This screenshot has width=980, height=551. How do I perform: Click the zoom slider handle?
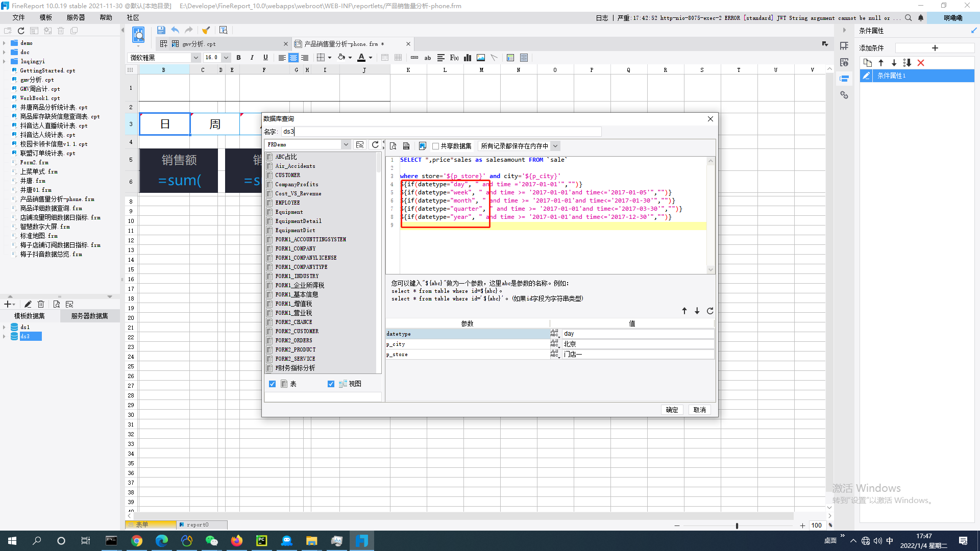point(737,525)
